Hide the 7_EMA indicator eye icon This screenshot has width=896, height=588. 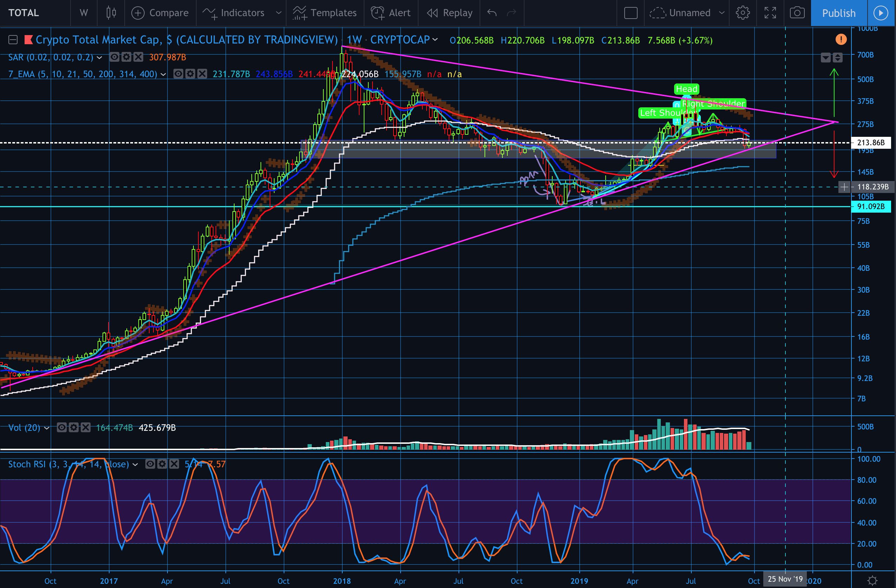[178, 74]
